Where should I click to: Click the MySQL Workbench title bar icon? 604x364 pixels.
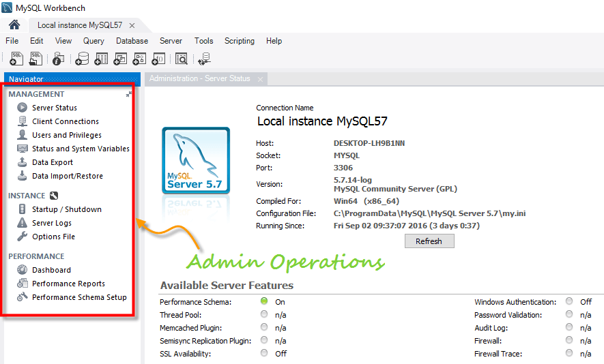7,7
